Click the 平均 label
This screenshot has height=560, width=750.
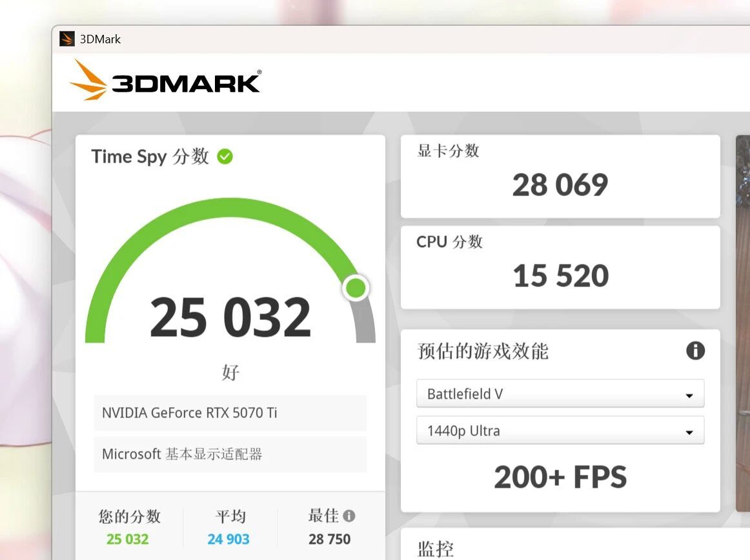tap(230, 516)
